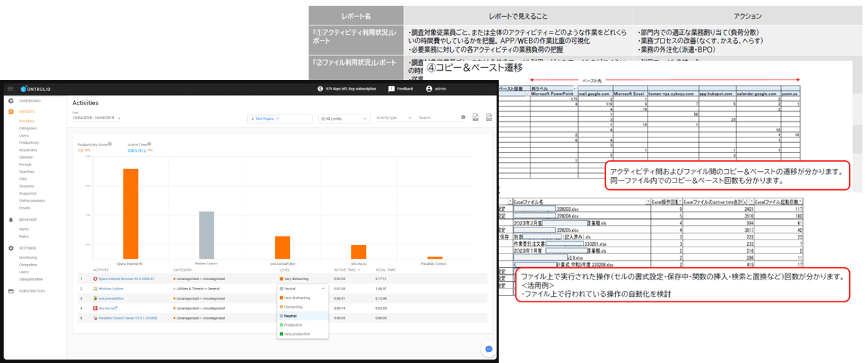868x363 pixels.
Task: Choose Neutral option in level list
Action: 302,316
